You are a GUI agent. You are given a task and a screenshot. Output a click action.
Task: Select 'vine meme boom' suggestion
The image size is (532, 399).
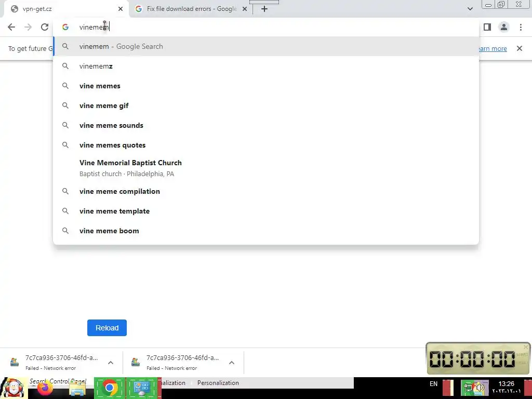click(266, 231)
